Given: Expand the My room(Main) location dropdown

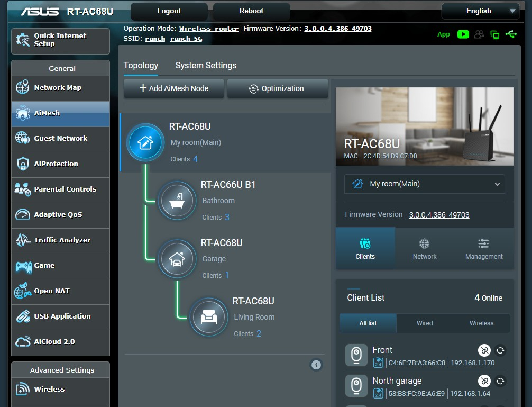Looking at the screenshot, I should [x=425, y=184].
